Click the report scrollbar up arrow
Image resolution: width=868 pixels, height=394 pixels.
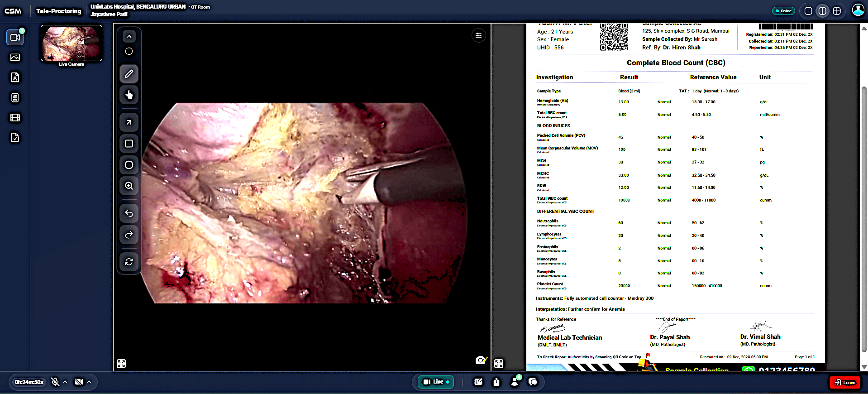(863, 28)
